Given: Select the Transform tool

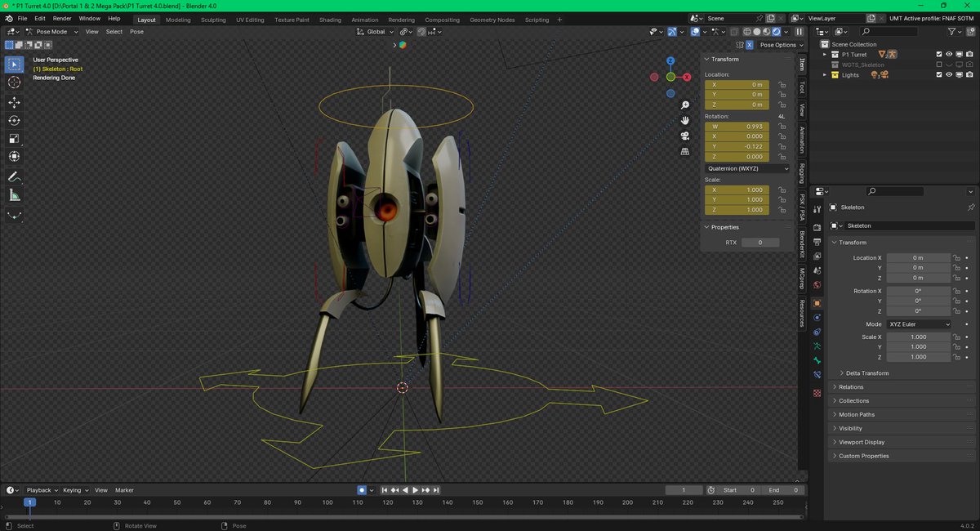Looking at the screenshot, I should (14, 156).
